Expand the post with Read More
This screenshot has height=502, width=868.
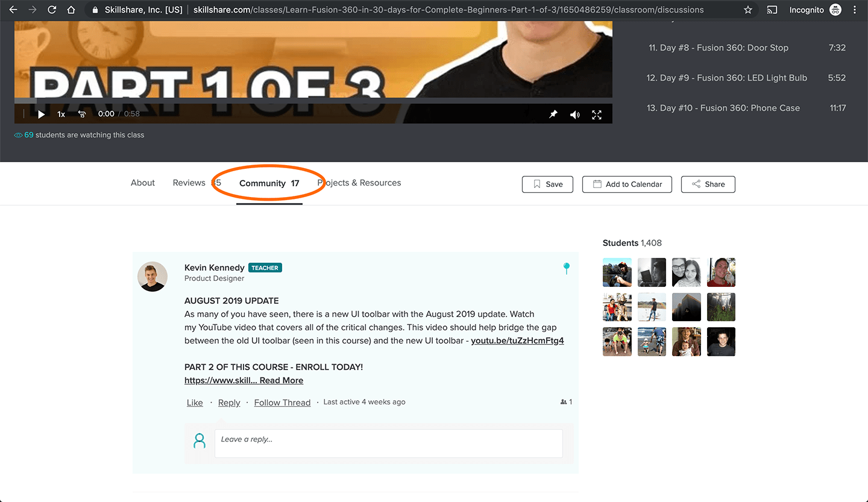(x=281, y=380)
